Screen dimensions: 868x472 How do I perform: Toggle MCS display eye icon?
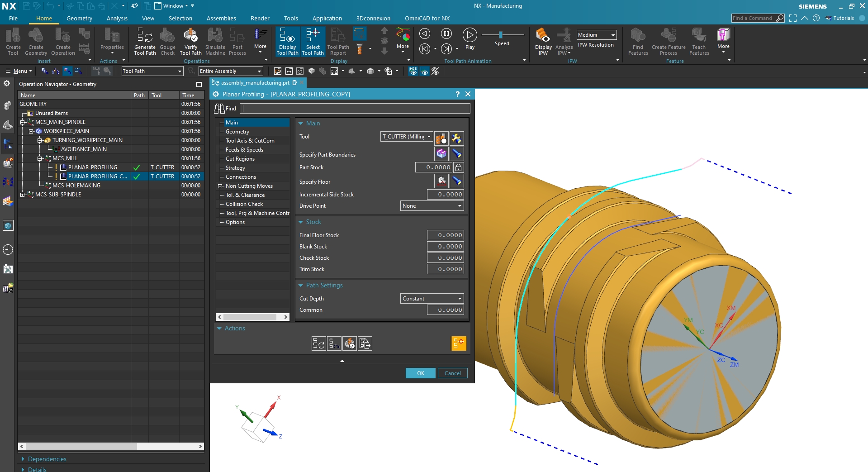[413, 71]
